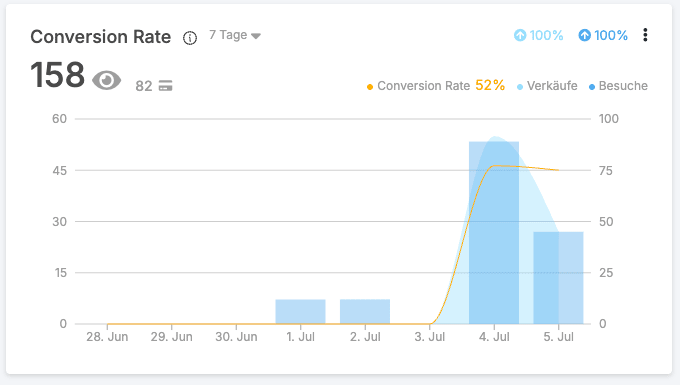Screen dimensions: 680x385
Task: Click the right axis value 25
Action: click(x=606, y=273)
